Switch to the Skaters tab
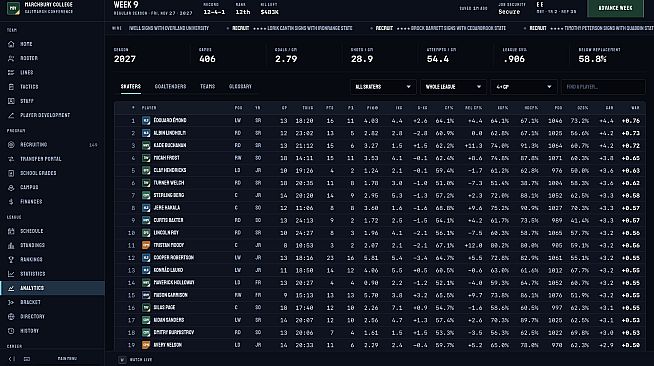 click(x=131, y=87)
